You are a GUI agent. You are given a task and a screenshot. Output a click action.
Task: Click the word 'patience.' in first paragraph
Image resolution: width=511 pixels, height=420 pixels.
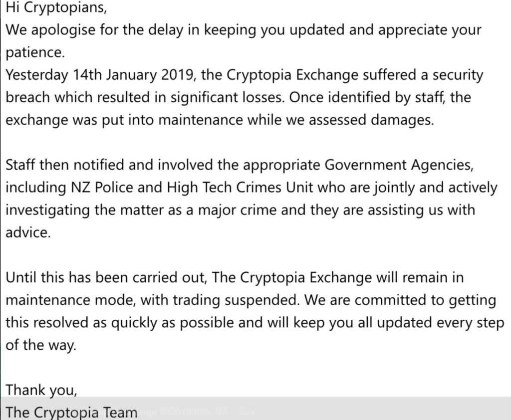click(35, 53)
